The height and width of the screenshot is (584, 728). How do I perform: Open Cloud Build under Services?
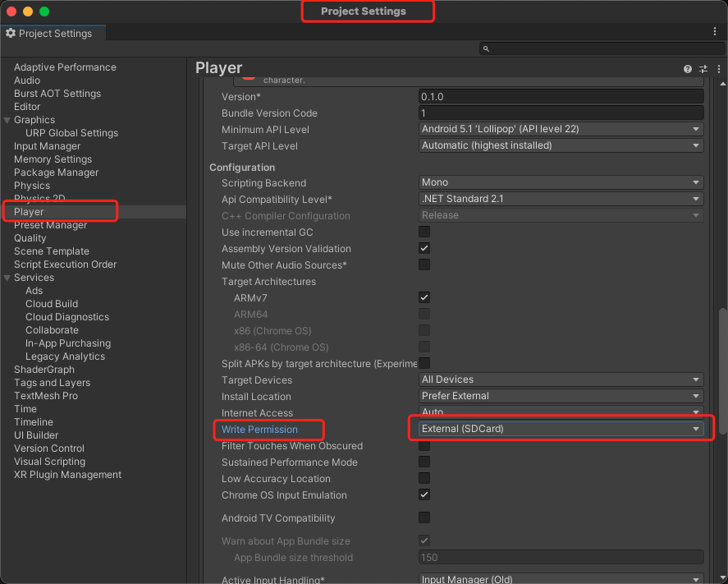coord(52,304)
